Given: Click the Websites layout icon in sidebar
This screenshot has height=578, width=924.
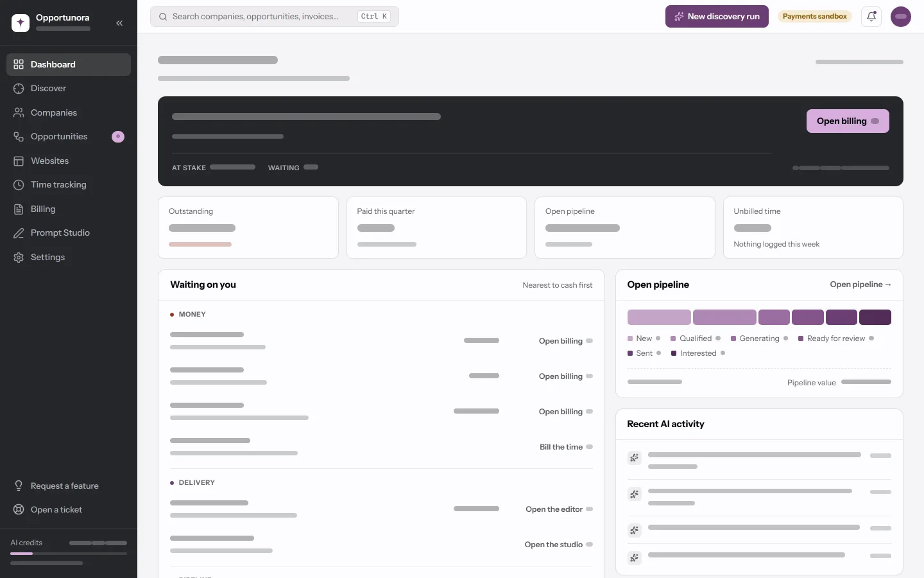Looking at the screenshot, I should coord(19,161).
